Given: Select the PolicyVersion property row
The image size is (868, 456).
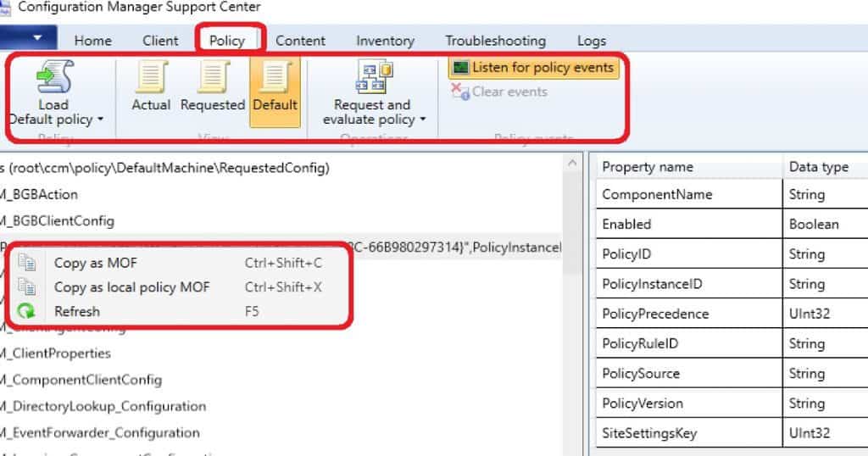Looking at the screenshot, I should click(732, 403).
